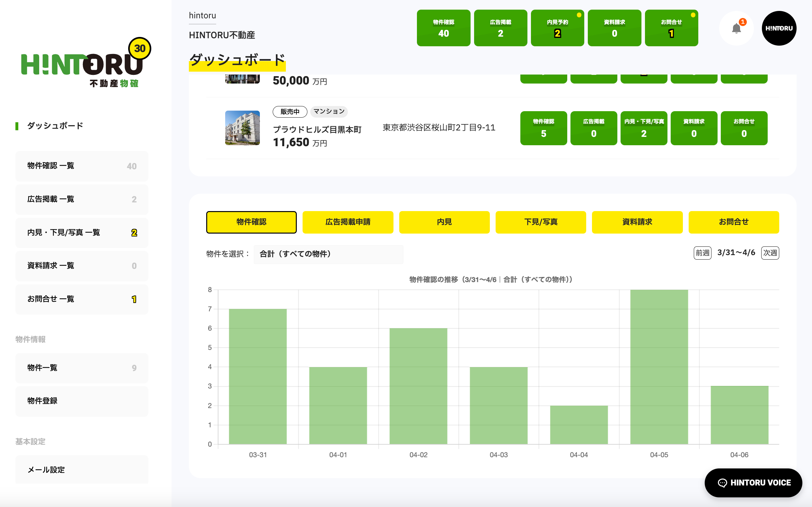This screenshot has width=812, height=507.
Task: Go to previous week with 前週
Action: 702,253
